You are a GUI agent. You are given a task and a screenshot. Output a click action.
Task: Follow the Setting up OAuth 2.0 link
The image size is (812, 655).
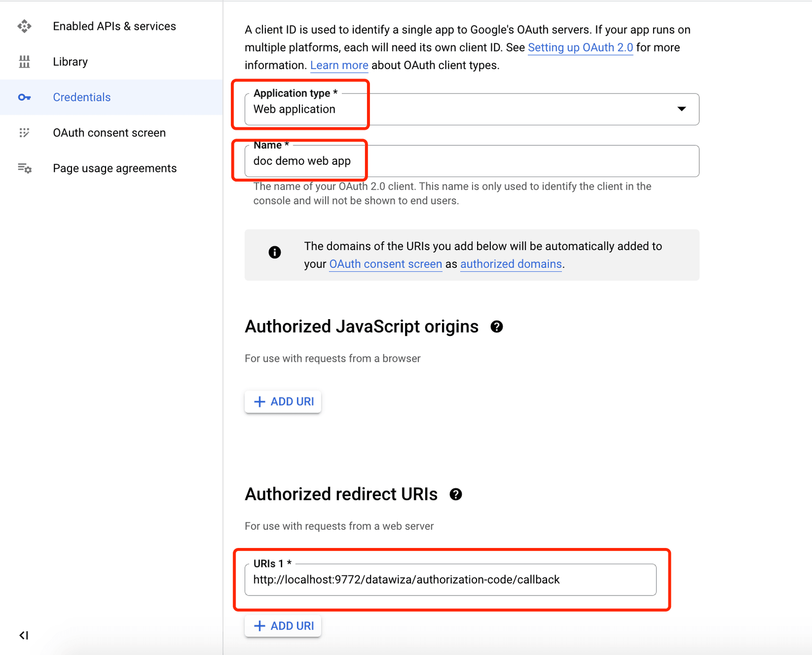pyautogui.click(x=581, y=47)
